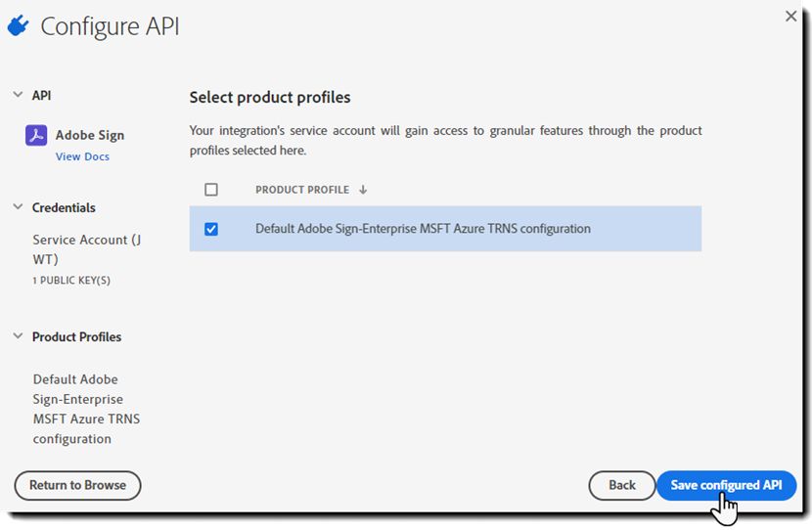The height and width of the screenshot is (530, 812).
Task: Click sidebar Default Adobe Sign-Enterprise profile text
Action: [86, 409]
